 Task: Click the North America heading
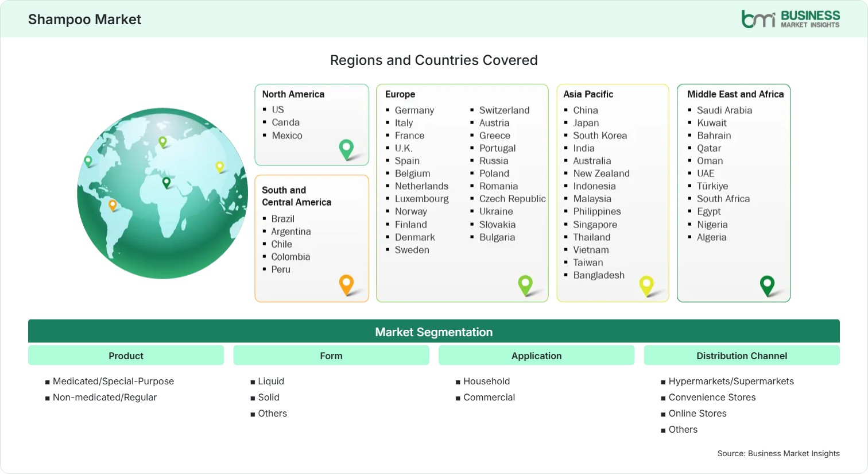tap(293, 94)
